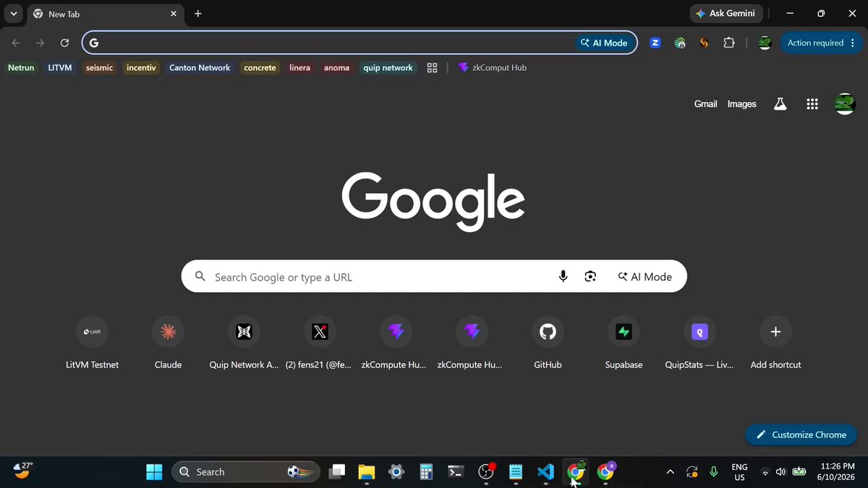Open the concrete bookmark group

[260, 67]
